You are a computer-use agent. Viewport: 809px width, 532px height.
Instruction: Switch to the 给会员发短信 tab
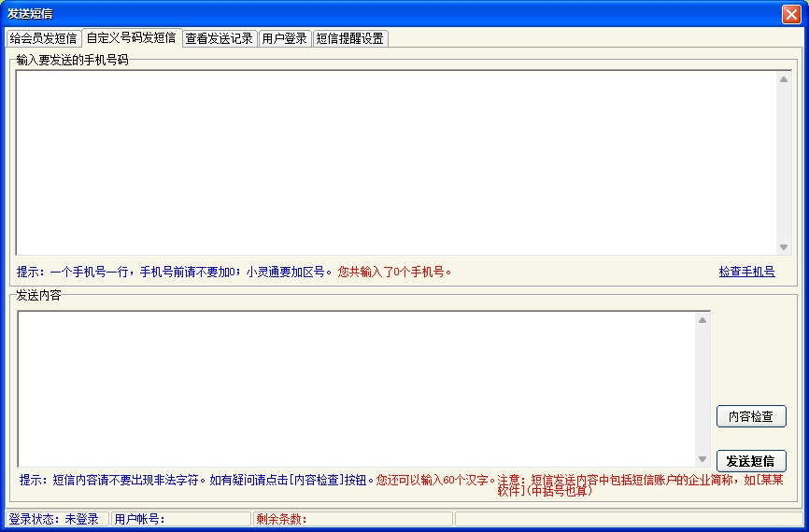pyautogui.click(x=43, y=39)
